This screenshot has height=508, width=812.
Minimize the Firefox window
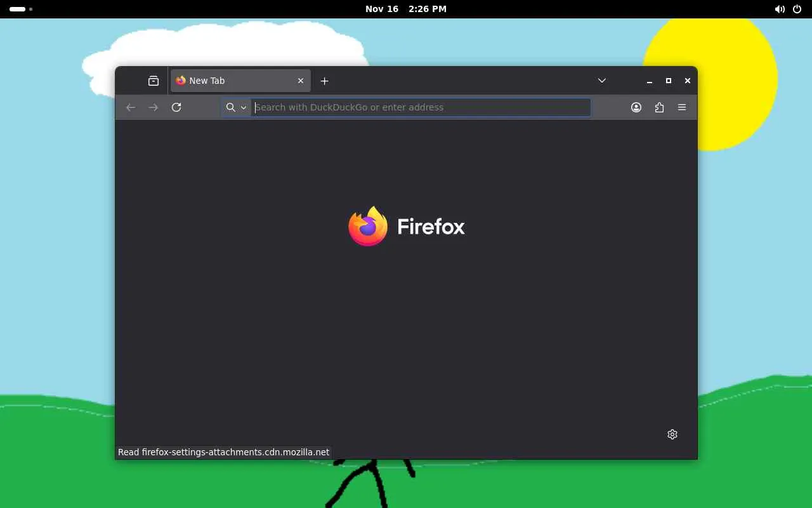(x=649, y=81)
